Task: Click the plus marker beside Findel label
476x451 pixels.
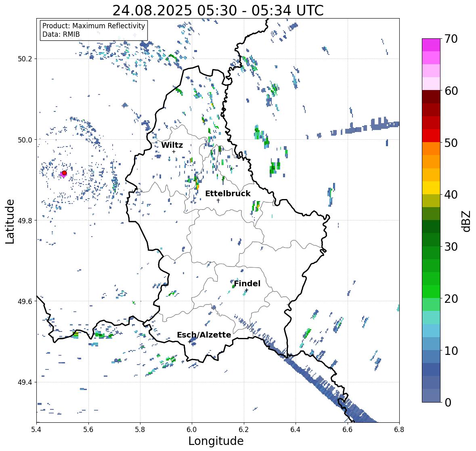Action: pyautogui.click(x=247, y=290)
